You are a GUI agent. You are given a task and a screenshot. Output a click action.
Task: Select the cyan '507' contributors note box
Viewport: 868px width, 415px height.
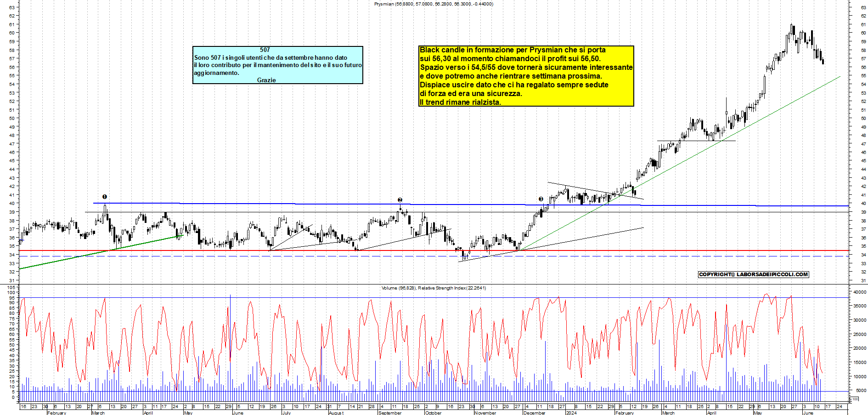(x=278, y=65)
